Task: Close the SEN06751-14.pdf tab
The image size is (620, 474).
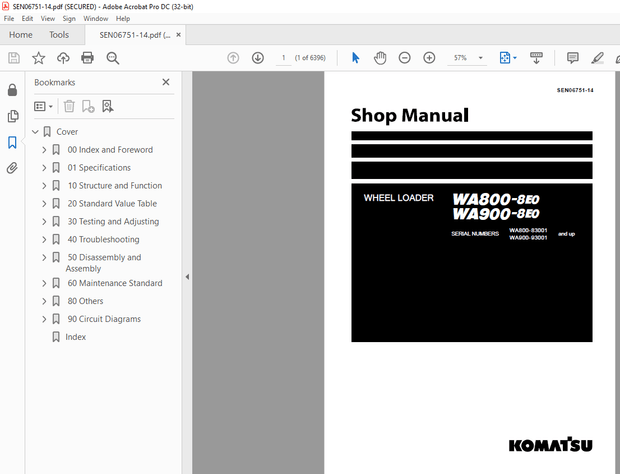Action: pos(179,35)
